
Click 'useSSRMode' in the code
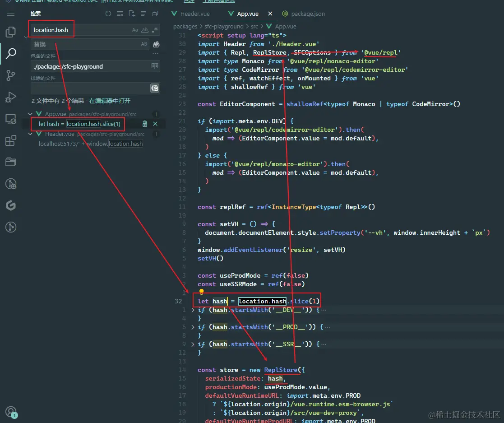[x=238, y=284]
